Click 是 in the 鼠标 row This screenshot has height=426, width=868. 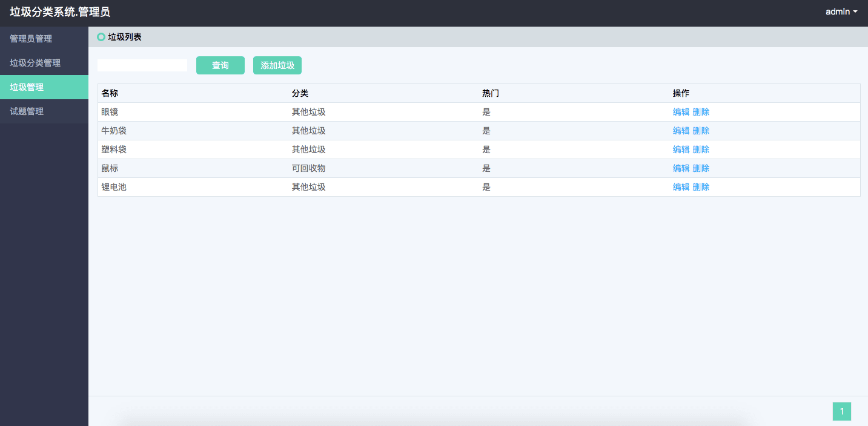(x=486, y=168)
